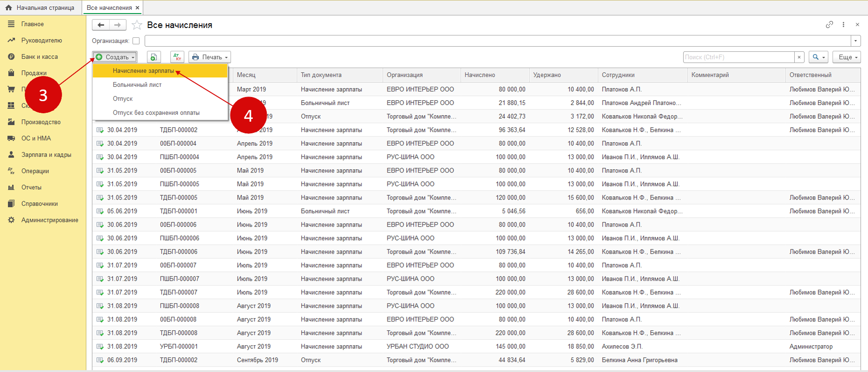The width and height of the screenshot is (868, 372).
Task: Click the copy document icon in toolbar
Action: point(153,57)
